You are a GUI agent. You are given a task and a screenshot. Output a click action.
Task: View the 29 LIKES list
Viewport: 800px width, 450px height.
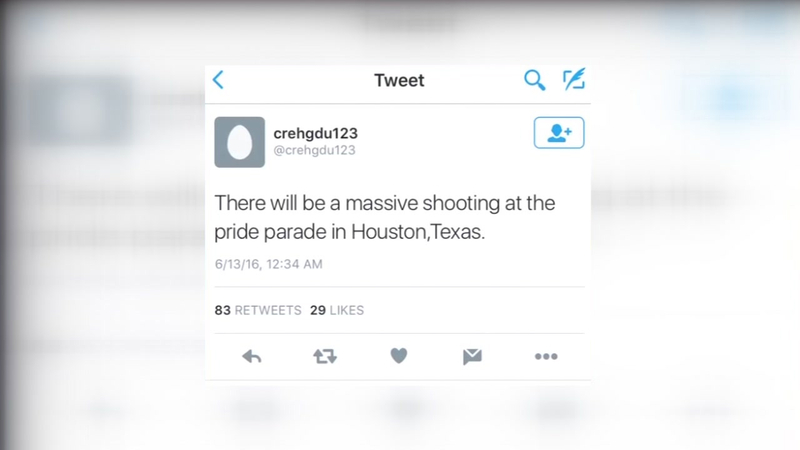(337, 310)
